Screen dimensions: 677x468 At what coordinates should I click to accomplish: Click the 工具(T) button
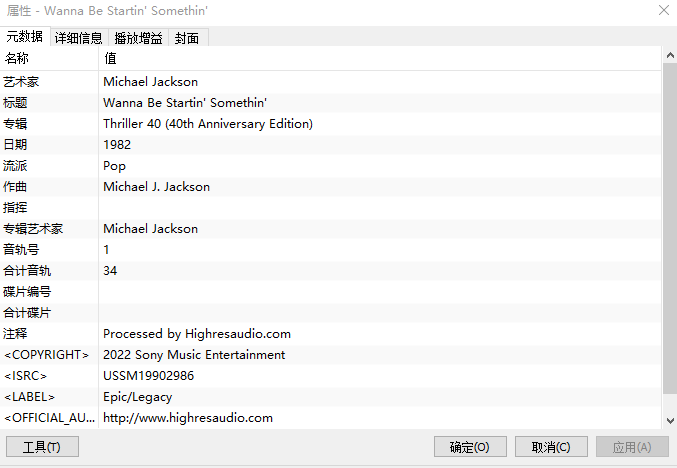[42, 446]
